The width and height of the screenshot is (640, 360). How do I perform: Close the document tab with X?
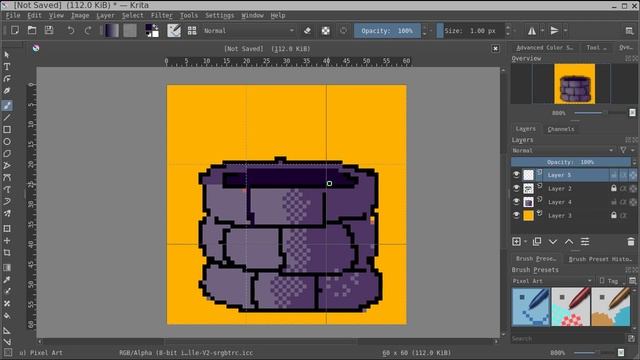(495, 49)
